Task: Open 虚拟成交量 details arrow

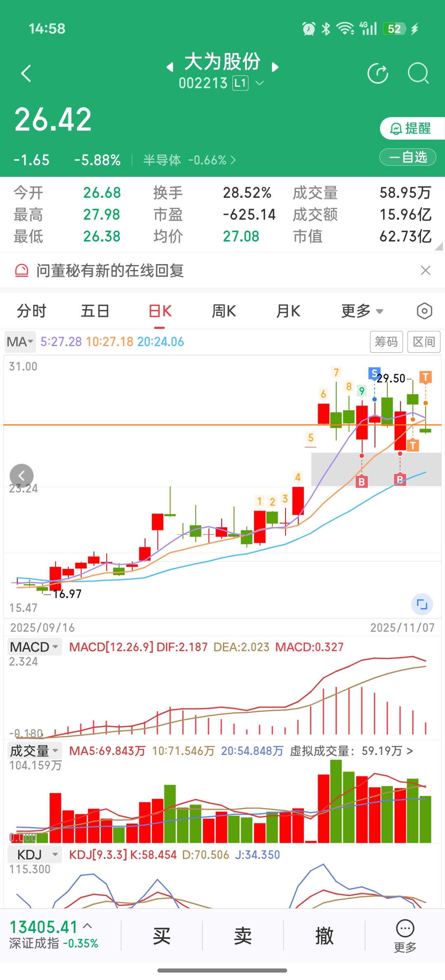Action: coord(410,751)
